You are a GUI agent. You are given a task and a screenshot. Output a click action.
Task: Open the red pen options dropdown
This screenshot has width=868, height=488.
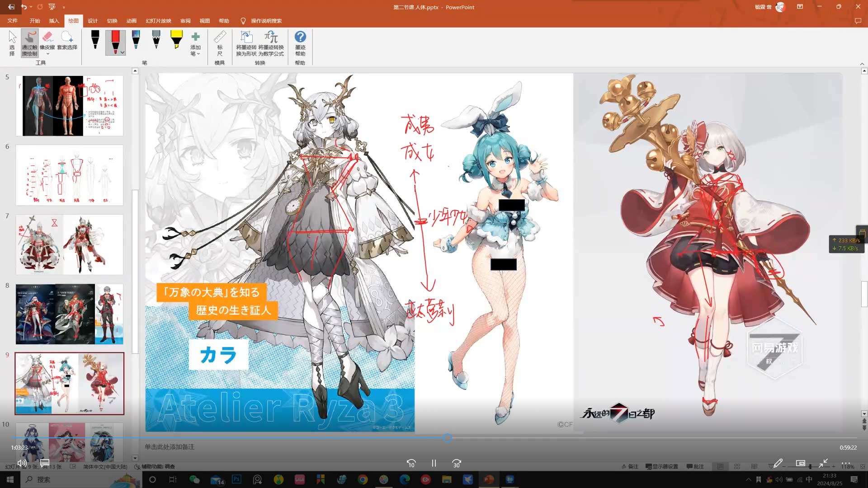click(123, 53)
